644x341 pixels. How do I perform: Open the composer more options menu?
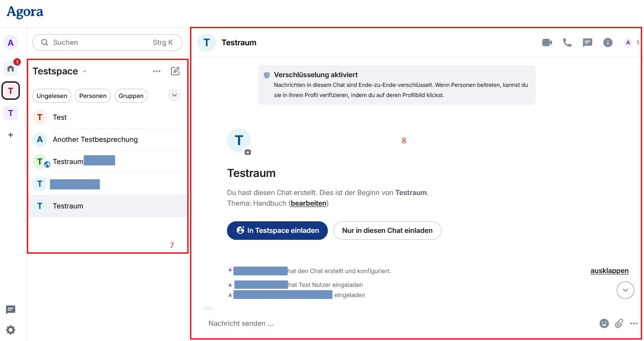(x=634, y=323)
